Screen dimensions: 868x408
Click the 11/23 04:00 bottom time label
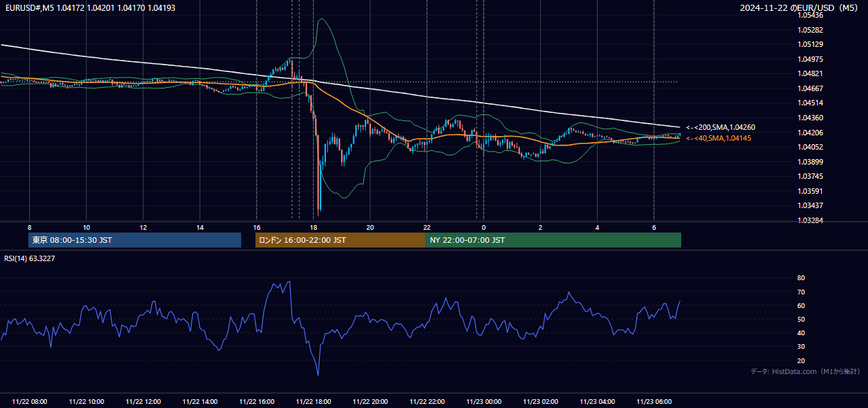[597, 401]
